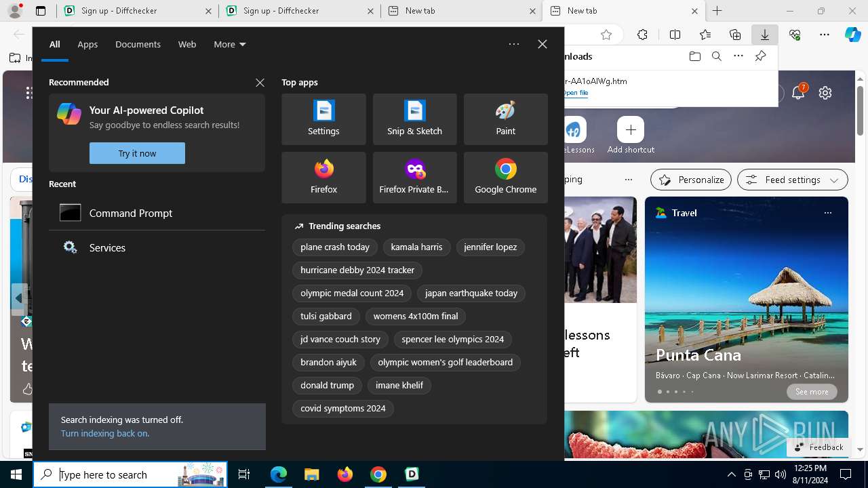Click See more on Punta Cana card
Image resolution: width=868 pixels, height=488 pixels.
pyautogui.click(x=812, y=392)
